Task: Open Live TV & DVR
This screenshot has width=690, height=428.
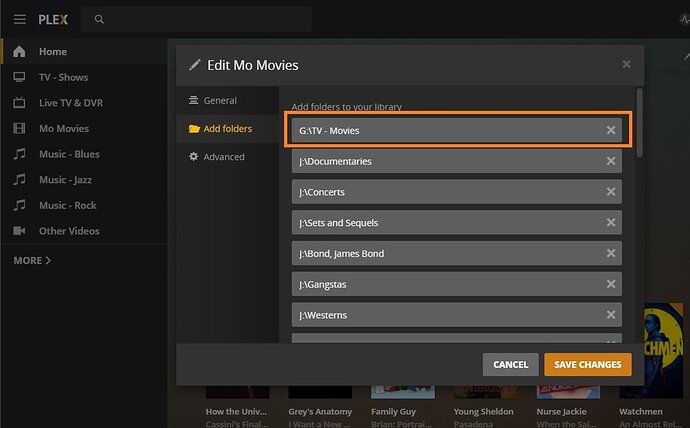Action: (71, 102)
